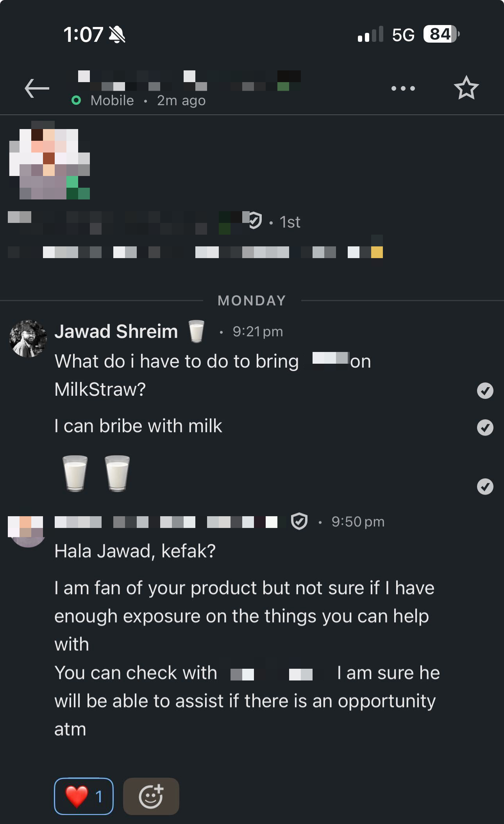Select the two milk glasses emoji message

(96, 473)
